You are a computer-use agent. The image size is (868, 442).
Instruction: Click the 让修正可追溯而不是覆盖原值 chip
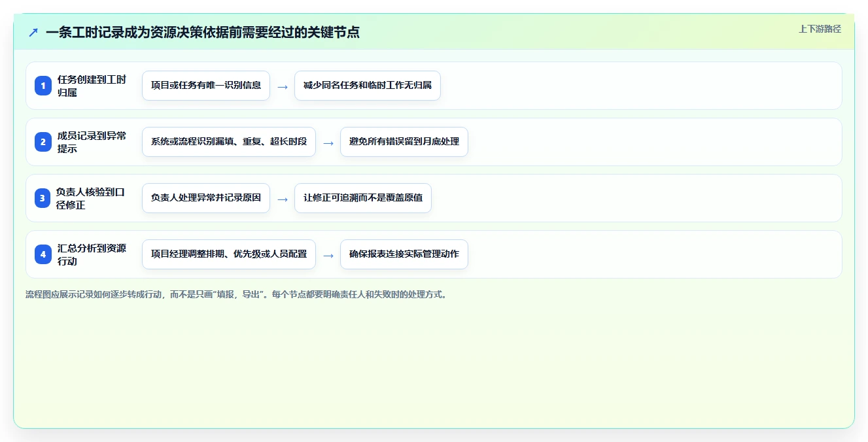[363, 198]
